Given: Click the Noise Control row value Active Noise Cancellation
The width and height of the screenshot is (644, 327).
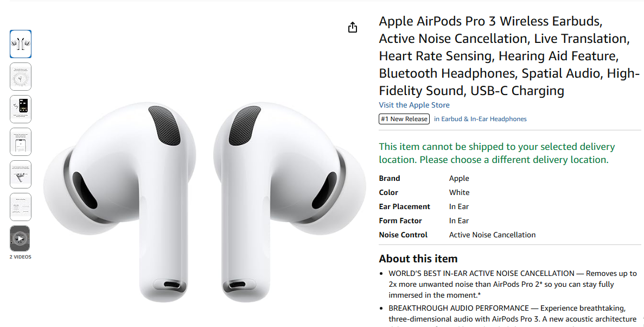Looking at the screenshot, I should coord(492,234).
